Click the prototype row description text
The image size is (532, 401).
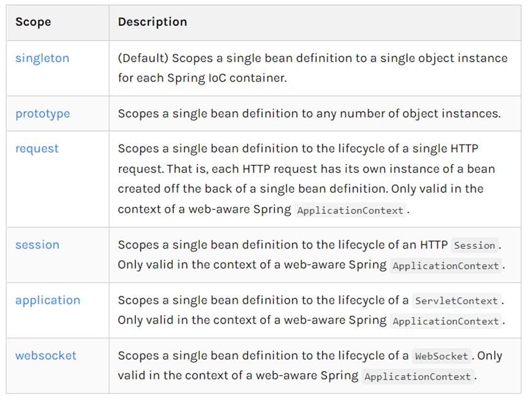[x=309, y=114]
